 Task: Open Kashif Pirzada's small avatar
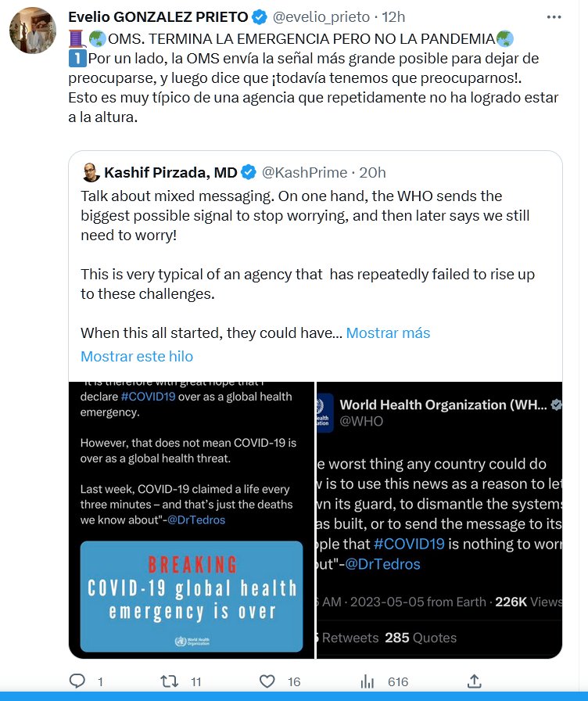pyautogui.click(x=90, y=172)
